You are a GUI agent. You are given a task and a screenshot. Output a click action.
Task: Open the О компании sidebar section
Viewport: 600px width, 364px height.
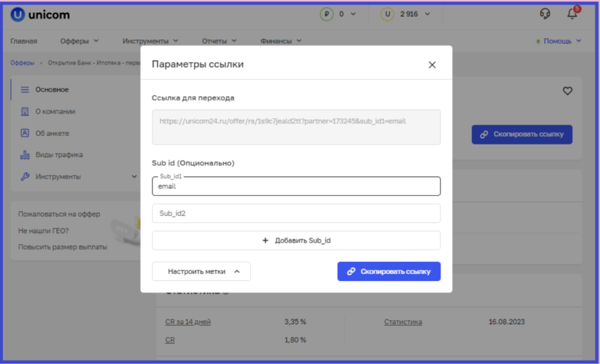55,111
